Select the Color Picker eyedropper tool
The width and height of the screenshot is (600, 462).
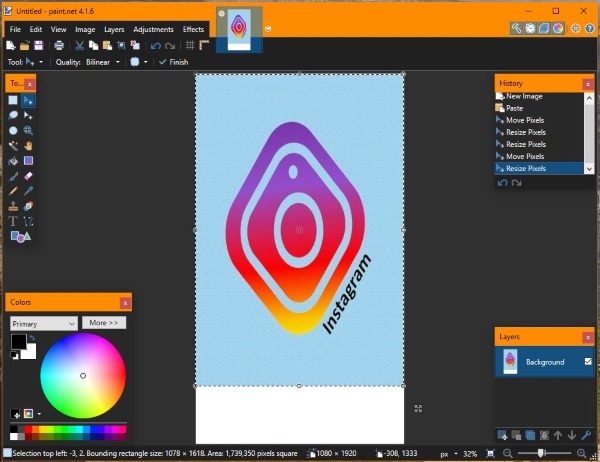(28, 191)
